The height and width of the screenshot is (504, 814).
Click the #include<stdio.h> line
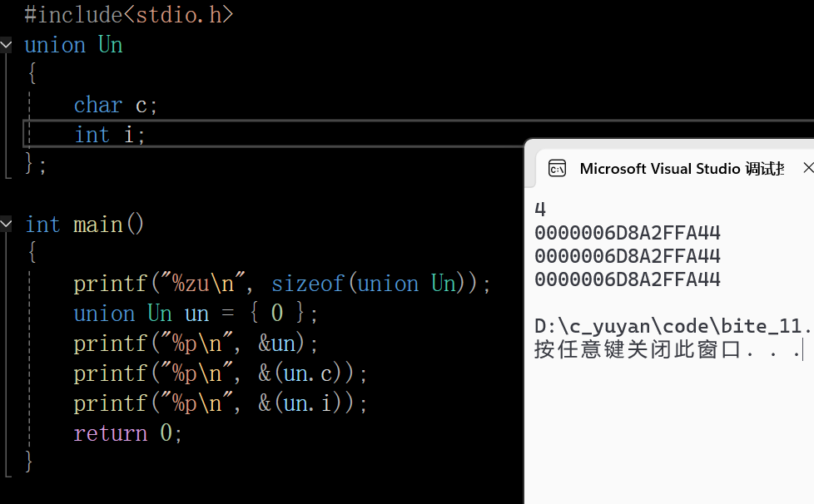coord(129,14)
